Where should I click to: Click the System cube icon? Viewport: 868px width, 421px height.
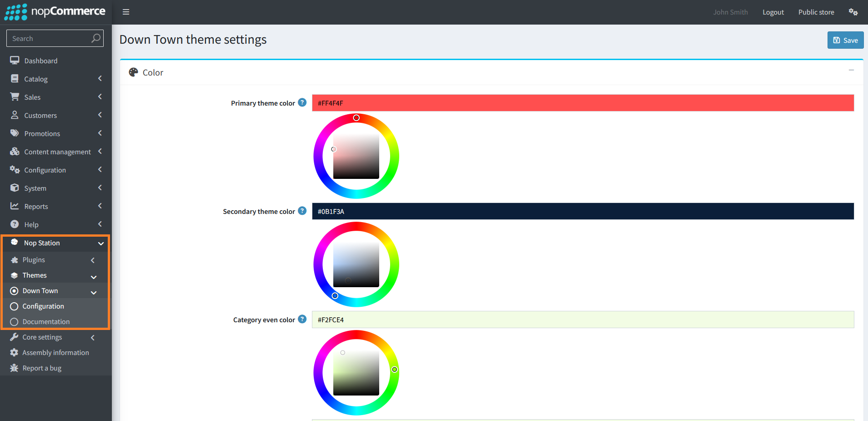(15, 188)
